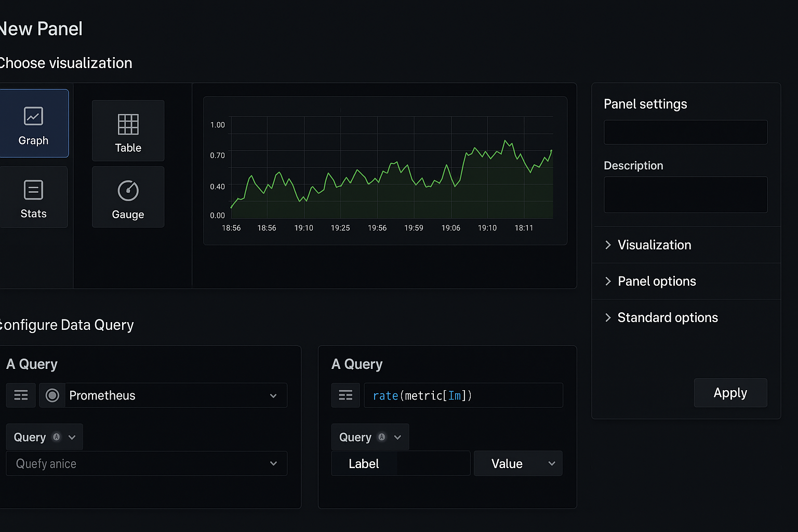Viewport: 798px width, 532px height.
Task: Choose the Table visualization icon
Action: tap(128, 125)
